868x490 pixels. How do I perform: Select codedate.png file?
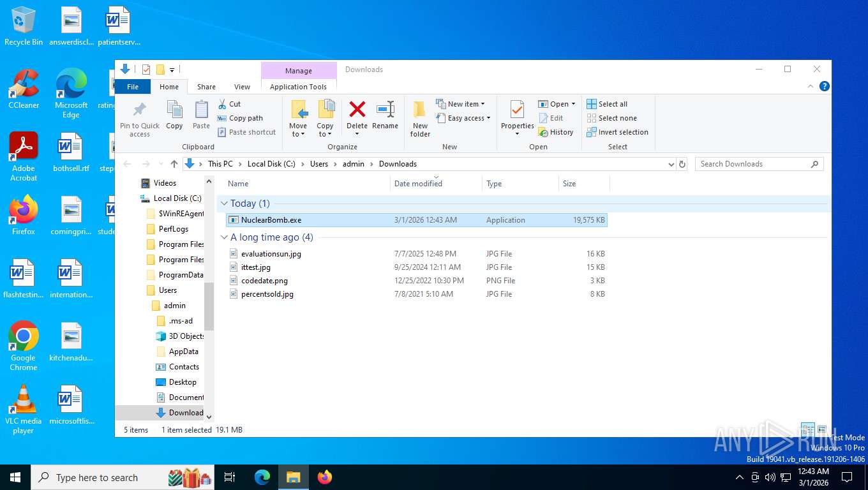point(417,281)
